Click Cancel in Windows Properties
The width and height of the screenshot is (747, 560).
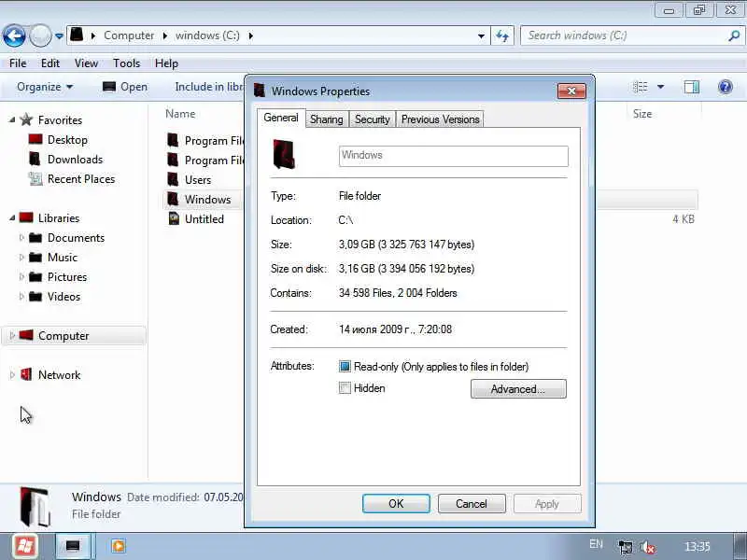(x=472, y=504)
